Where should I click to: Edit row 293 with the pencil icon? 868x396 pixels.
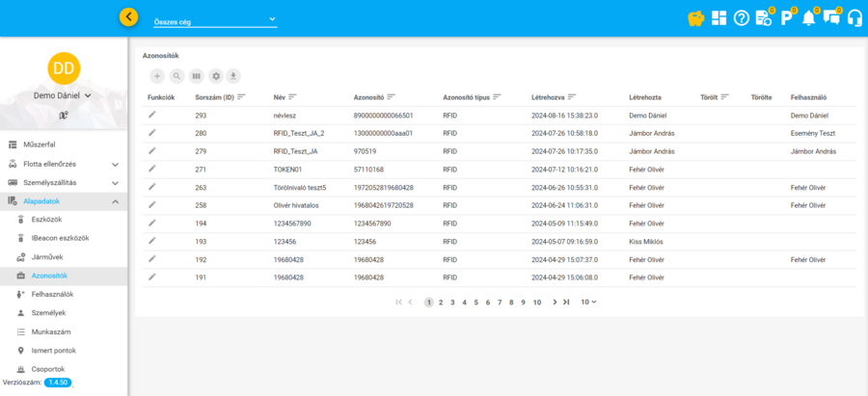[151, 115]
